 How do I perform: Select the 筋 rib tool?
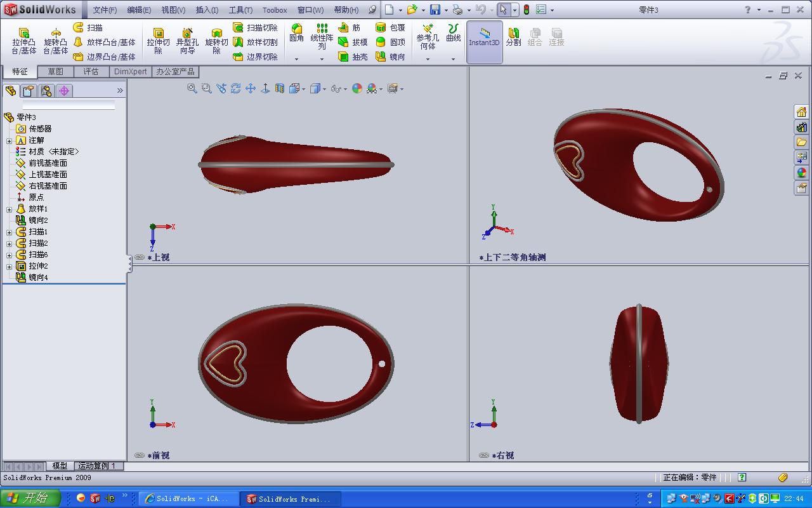[350, 27]
